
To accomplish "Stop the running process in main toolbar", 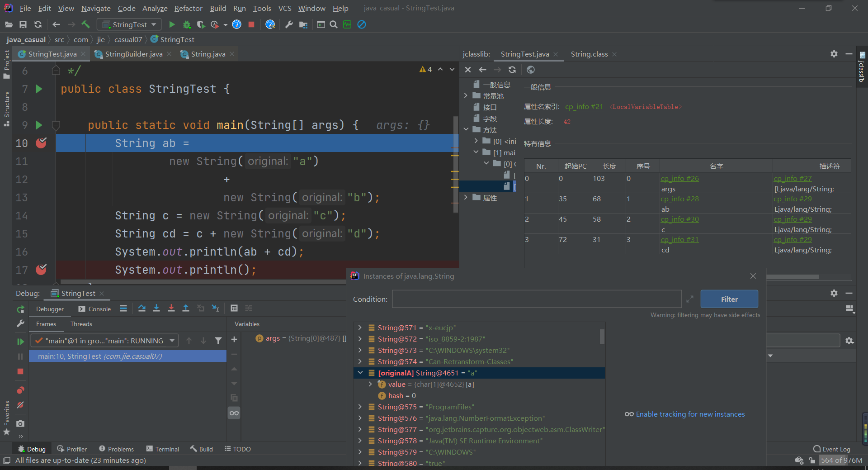I will (x=251, y=24).
